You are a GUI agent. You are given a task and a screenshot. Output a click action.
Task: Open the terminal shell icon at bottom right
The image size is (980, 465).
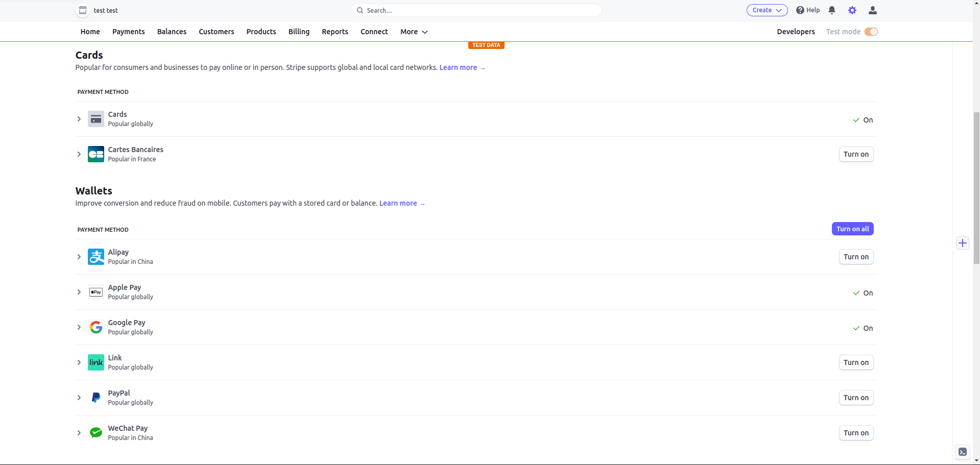coord(963,452)
